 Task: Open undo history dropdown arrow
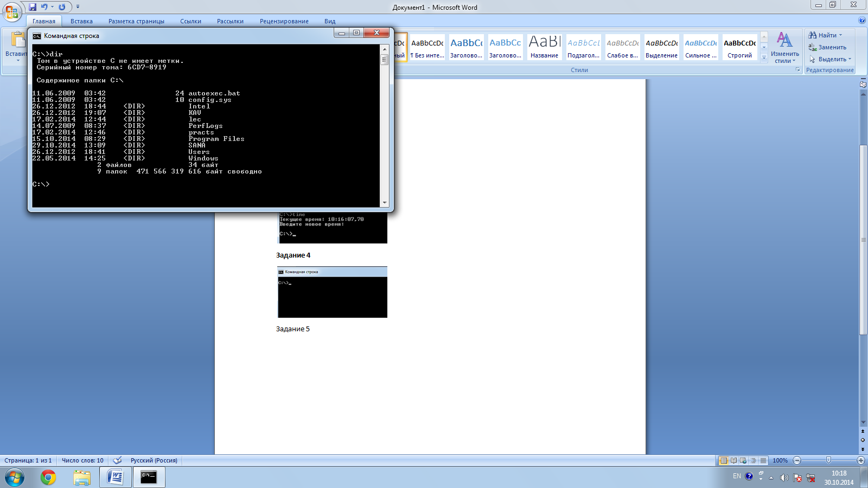pos(52,7)
